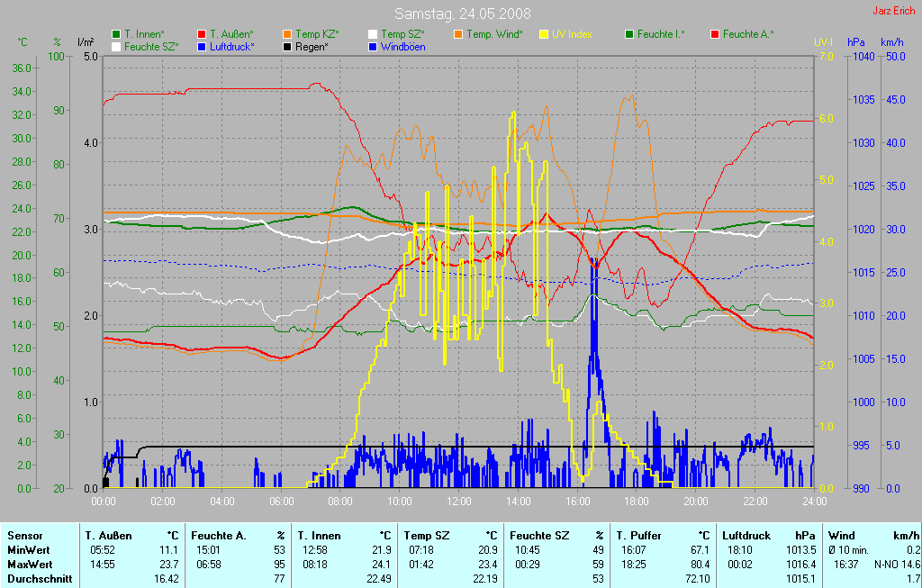922x588 pixels.
Task: Click the °C axis unit label
Action: pyautogui.click(x=23, y=42)
